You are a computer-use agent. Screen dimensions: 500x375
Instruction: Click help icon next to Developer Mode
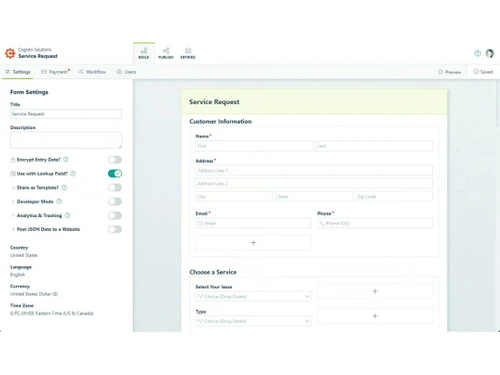59,201
